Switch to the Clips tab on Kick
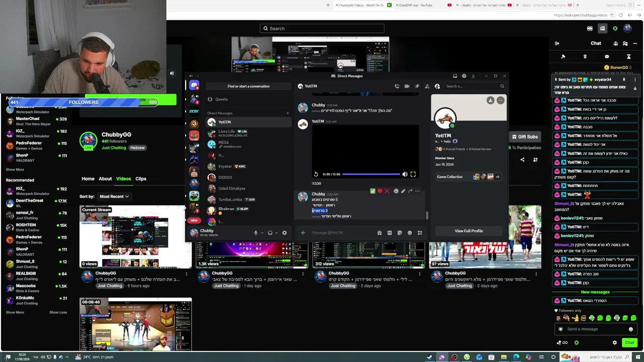The width and height of the screenshot is (644, 362). click(141, 179)
